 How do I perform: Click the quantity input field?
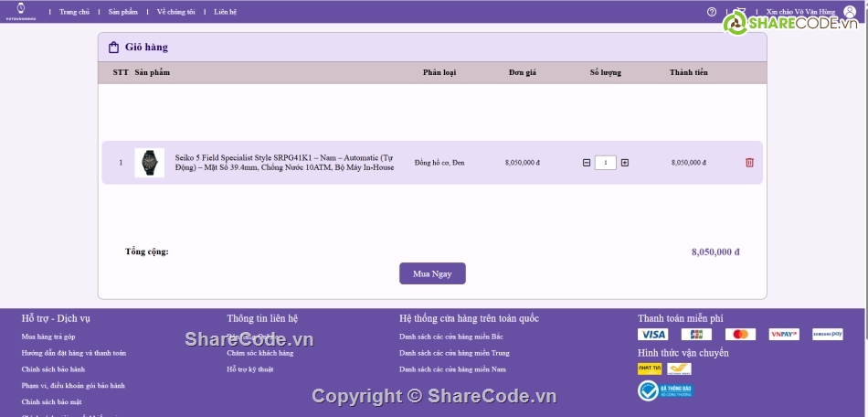pos(605,163)
